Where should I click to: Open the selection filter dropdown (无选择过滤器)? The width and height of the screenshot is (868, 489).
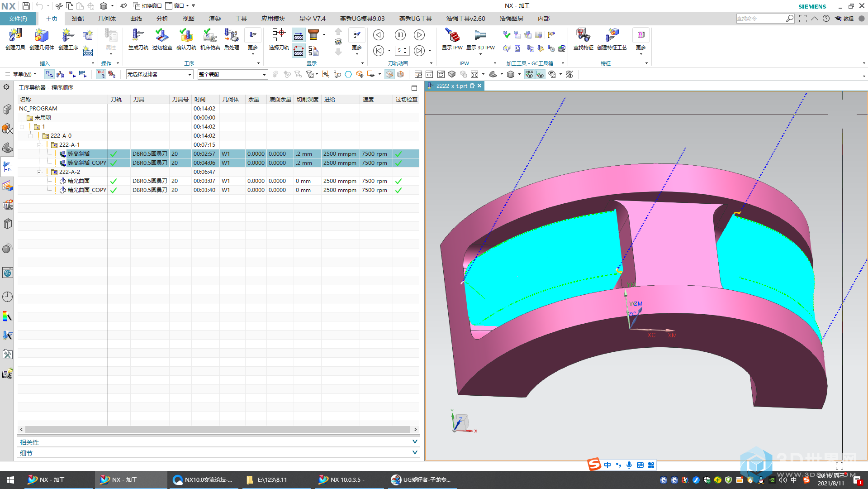coord(160,74)
